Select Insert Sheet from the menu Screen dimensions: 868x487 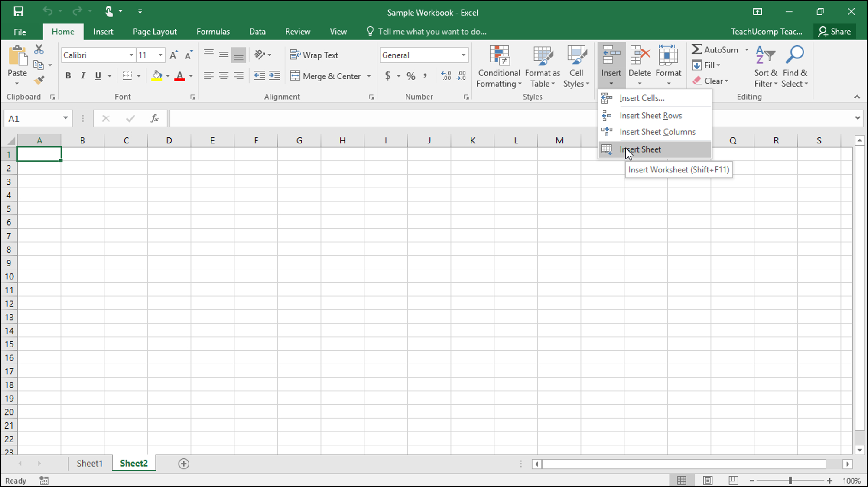coord(640,149)
